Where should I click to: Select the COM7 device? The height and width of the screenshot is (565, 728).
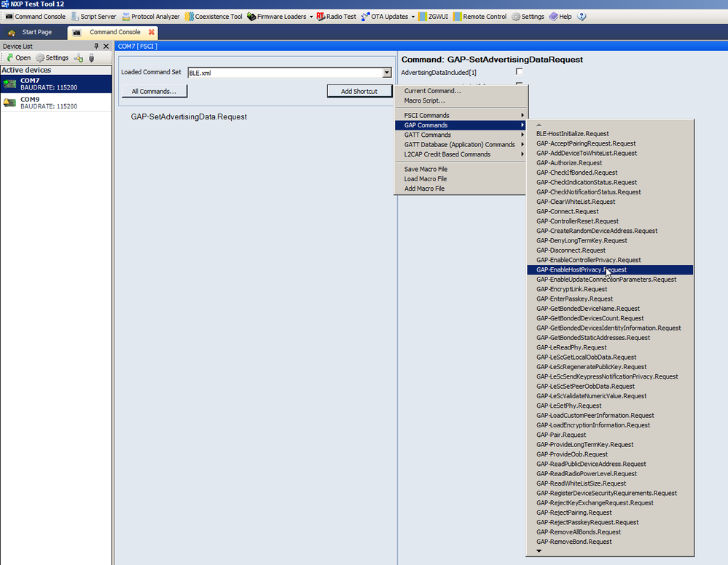[x=56, y=84]
